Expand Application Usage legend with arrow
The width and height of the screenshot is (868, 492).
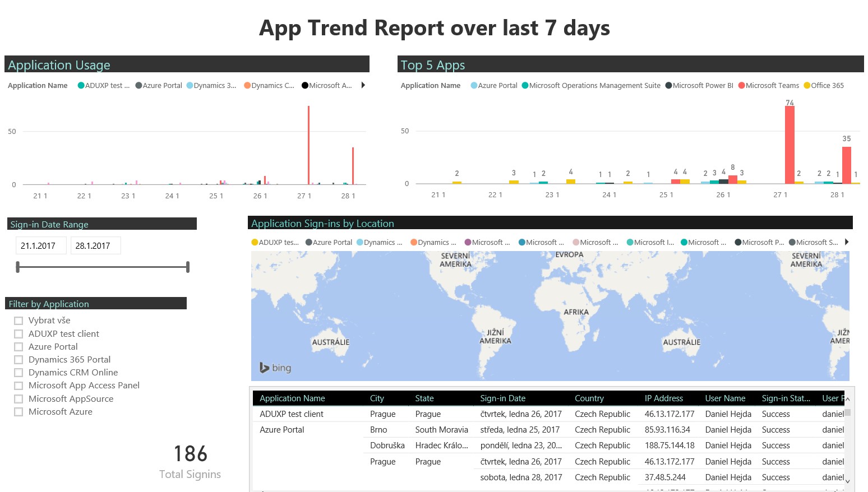pos(363,85)
